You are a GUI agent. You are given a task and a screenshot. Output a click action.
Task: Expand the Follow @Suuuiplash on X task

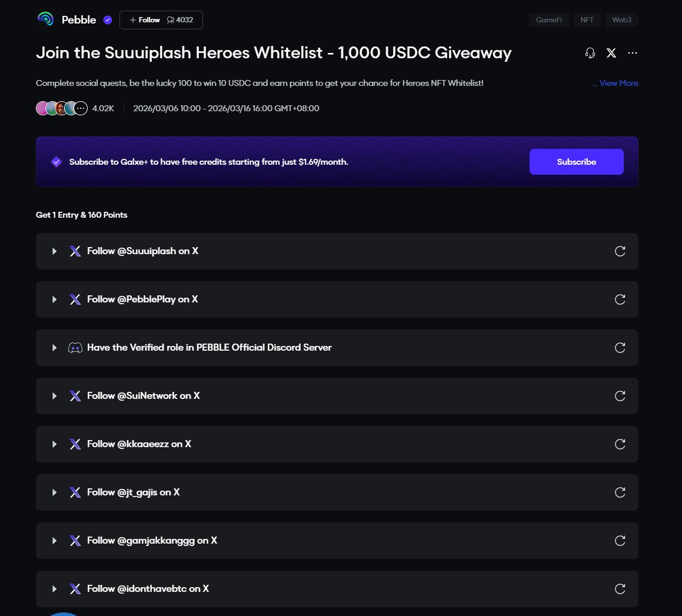point(55,251)
